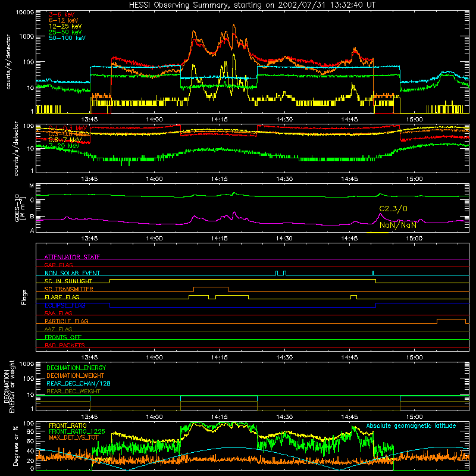Click the ATTENUATOR_STATE flag label
The image size is (476, 476).
(72, 257)
